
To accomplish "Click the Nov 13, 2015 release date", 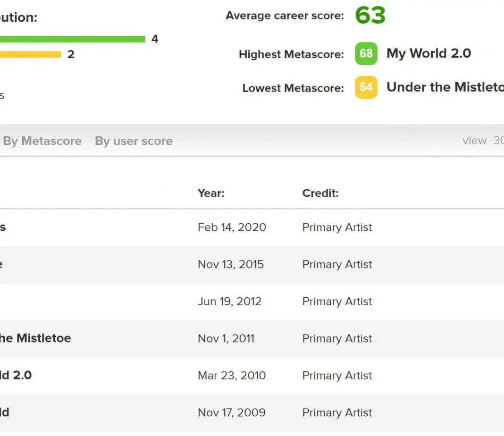I will pos(231,264).
